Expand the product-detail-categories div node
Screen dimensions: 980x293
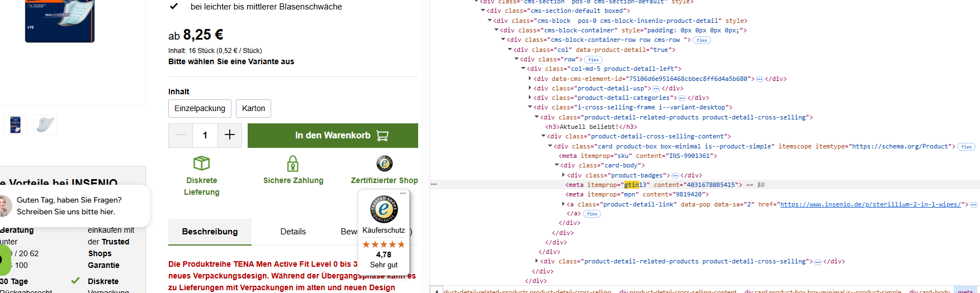[530, 98]
